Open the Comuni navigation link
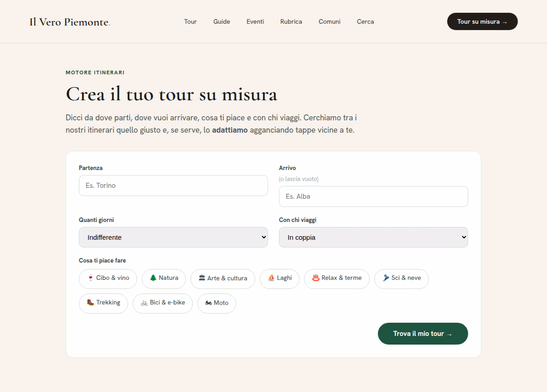The image size is (547, 392). pyautogui.click(x=330, y=21)
